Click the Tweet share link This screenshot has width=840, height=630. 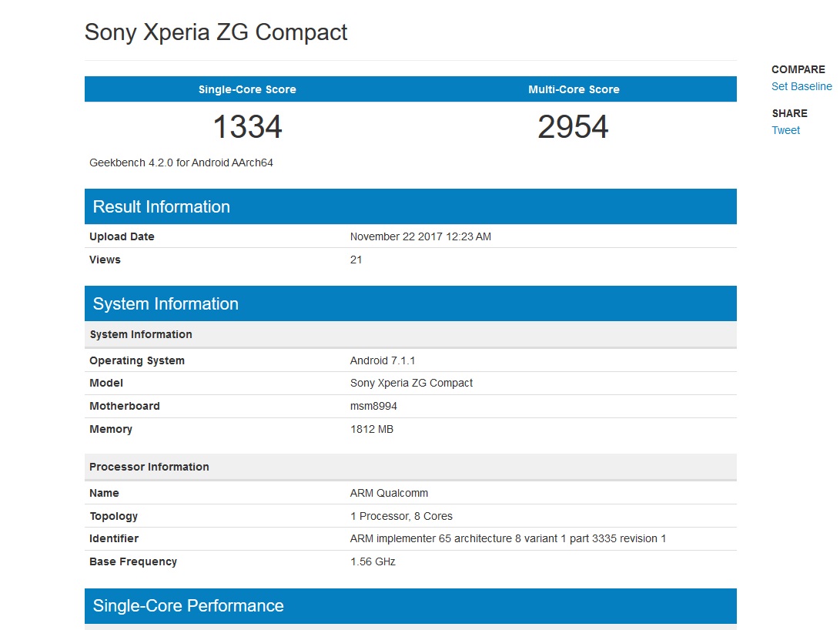(785, 130)
